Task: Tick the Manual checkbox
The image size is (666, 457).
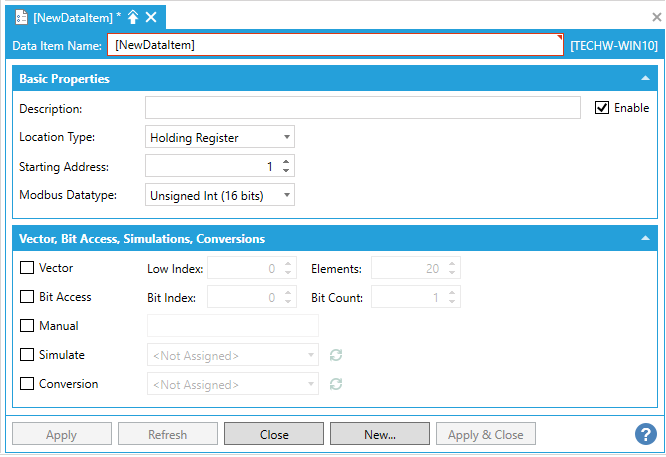Action: tap(28, 326)
